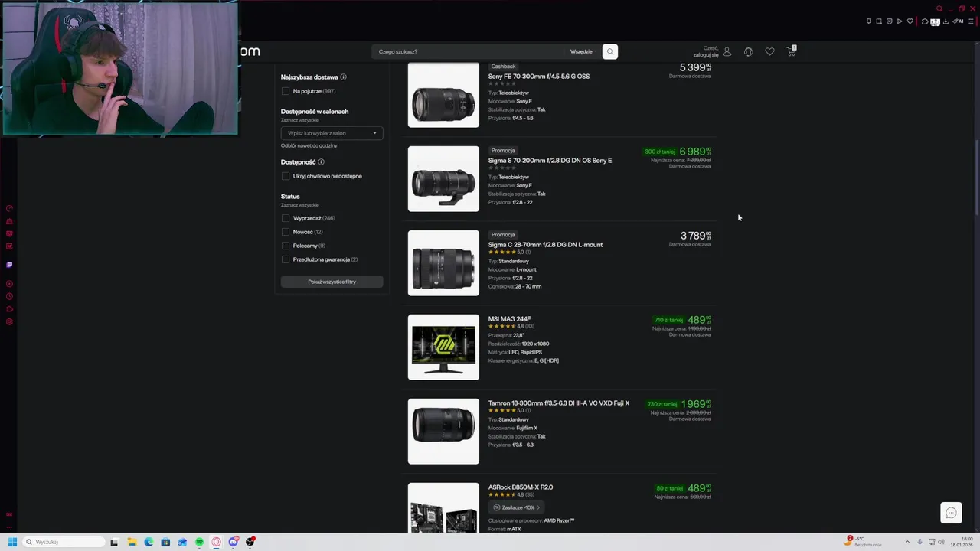
Task: Open the user account icon
Action: pos(727,51)
